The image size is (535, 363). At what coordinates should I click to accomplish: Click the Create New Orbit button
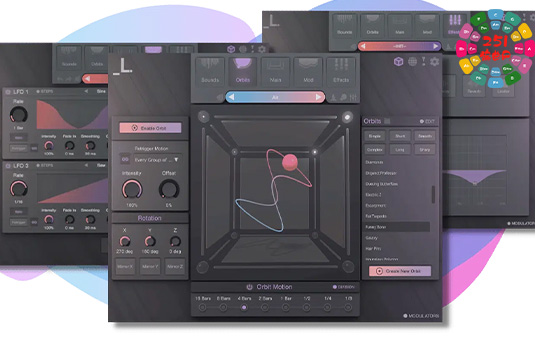[400, 271]
